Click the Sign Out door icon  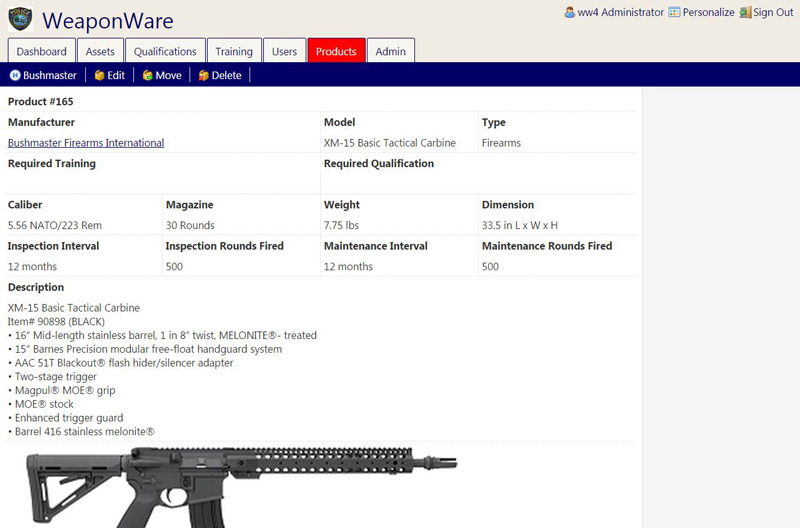coord(745,12)
